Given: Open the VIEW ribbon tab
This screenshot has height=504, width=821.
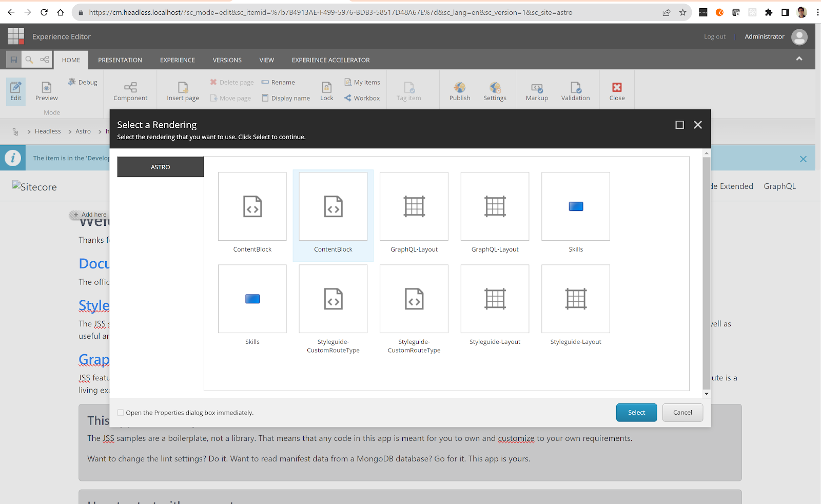Looking at the screenshot, I should (267, 60).
